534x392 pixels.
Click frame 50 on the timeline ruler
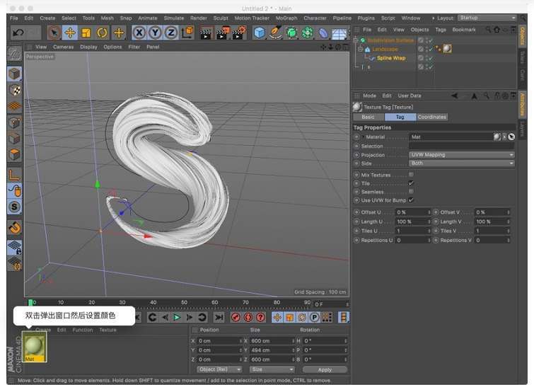pyautogui.click(x=185, y=303)
